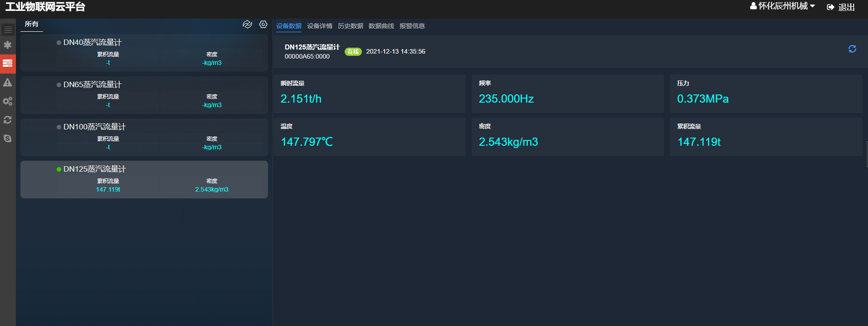Click the hamburger menu icon in sidebar
Image resolution: width=868 pixels, height=326 pixels.
8,30
